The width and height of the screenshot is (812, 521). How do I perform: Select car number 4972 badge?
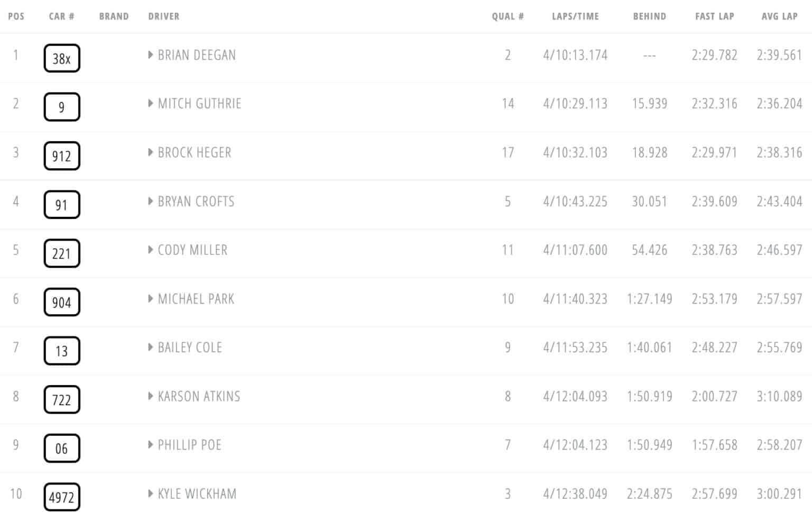(x=62, y=497)
